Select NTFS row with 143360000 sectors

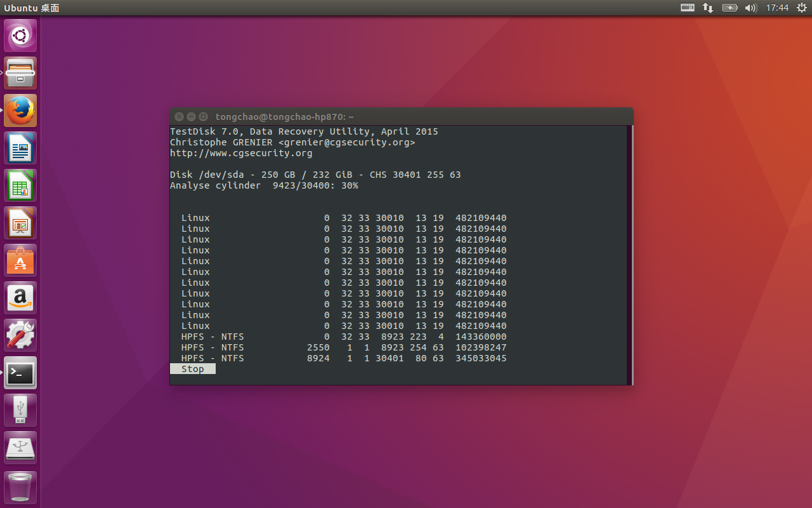coord(344,337)
